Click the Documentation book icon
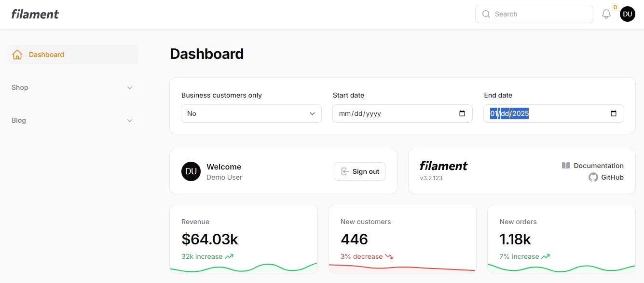644x283 pixels. point(566,166)
